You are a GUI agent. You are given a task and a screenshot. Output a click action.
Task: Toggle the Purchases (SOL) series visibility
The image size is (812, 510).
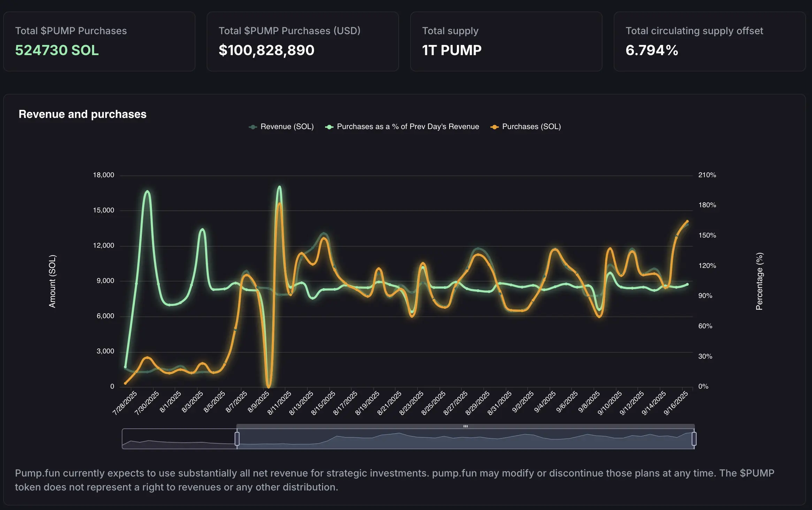[x=526, y=126]
